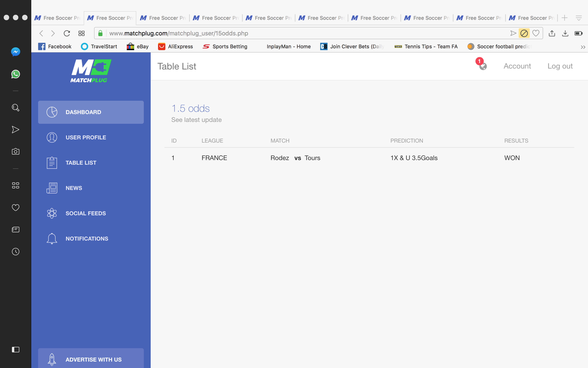Open Soccer football predictions bookmark
Image resolution: width=588 pixels, height=368 pixels.
click(x=500, y=46)
